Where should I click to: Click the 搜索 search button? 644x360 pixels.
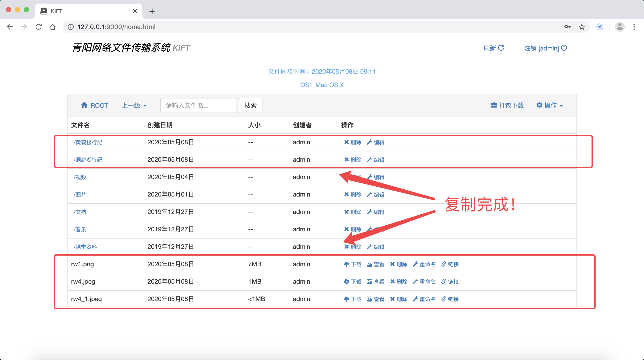(x=250, y=105)
